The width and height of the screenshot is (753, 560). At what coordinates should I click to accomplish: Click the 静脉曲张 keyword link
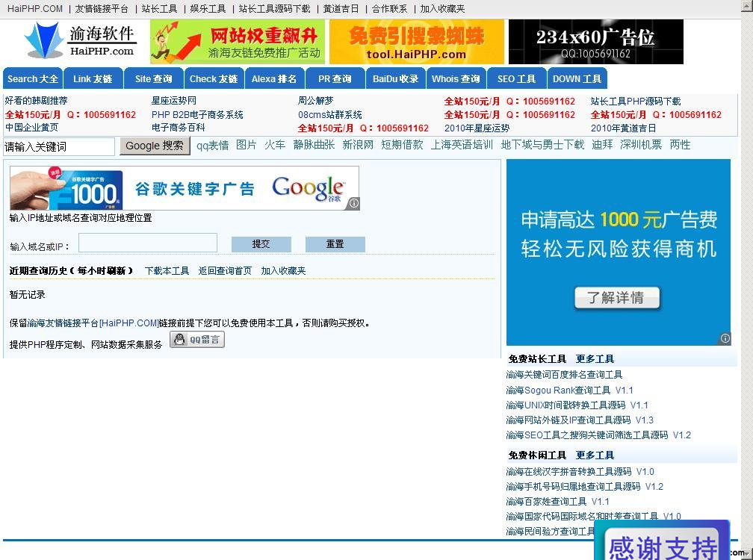[314, 144]
